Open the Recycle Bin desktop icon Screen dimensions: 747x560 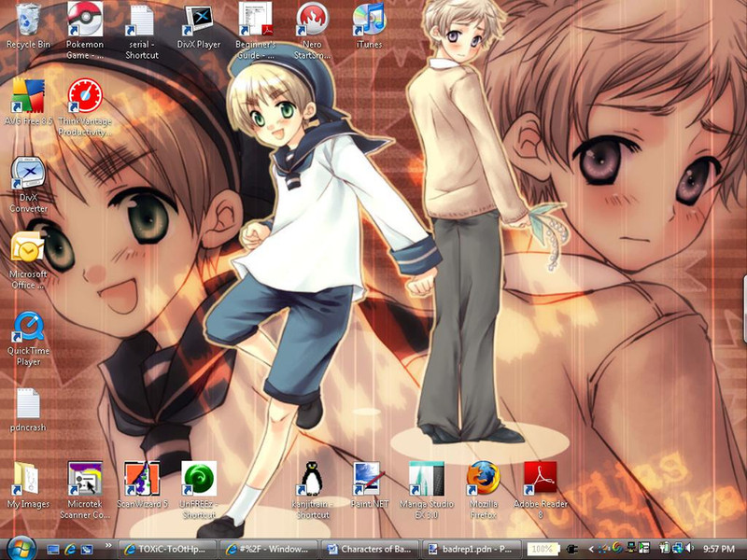coord(28,20)
